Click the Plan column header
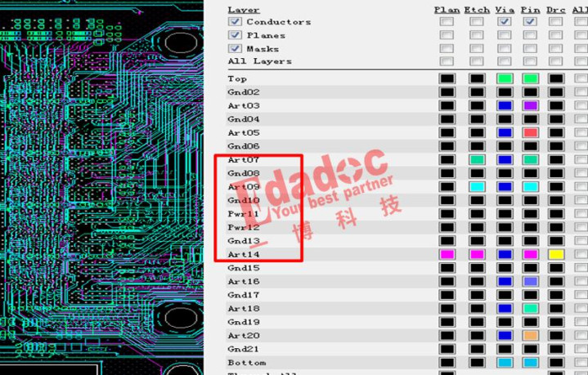Image resolution: width=588 pixels, height=375 pixels. point(447,10)
